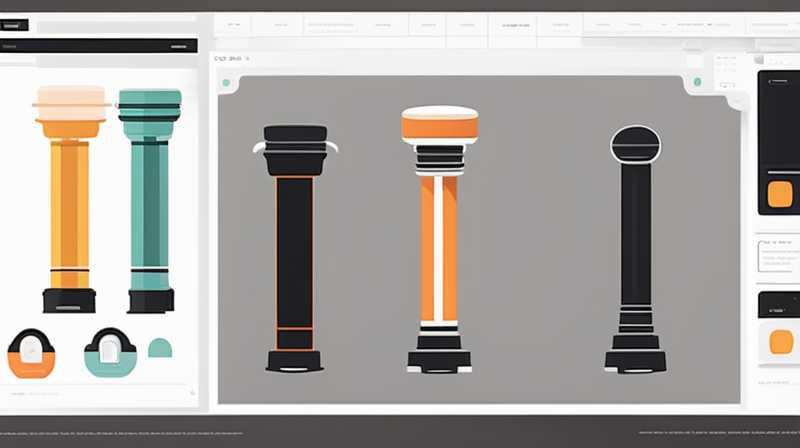Click the base of the round-head black flashlight

[635, 357]
